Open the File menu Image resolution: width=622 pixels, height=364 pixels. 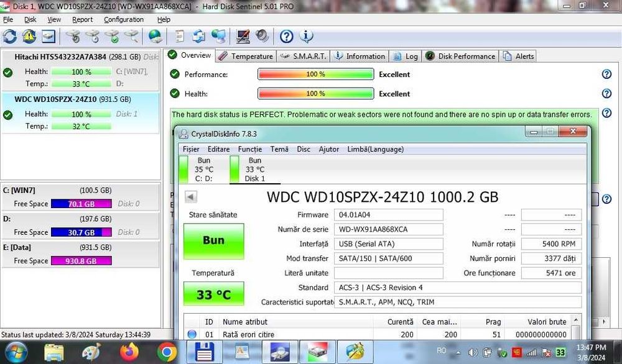pos(8,19)
